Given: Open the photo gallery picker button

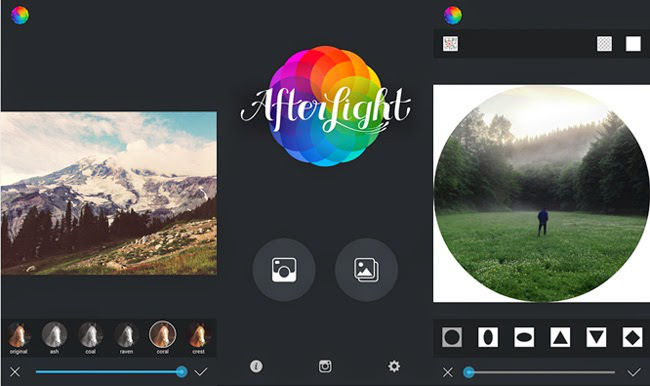Looking at the screenshot, I should tap(366, 270).
